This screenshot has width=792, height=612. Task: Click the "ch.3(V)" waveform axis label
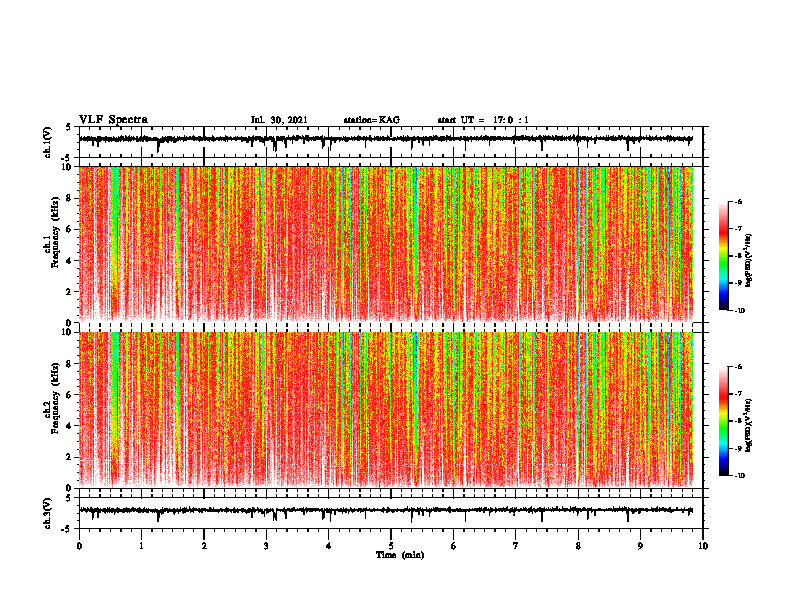(x=48, y=514)
